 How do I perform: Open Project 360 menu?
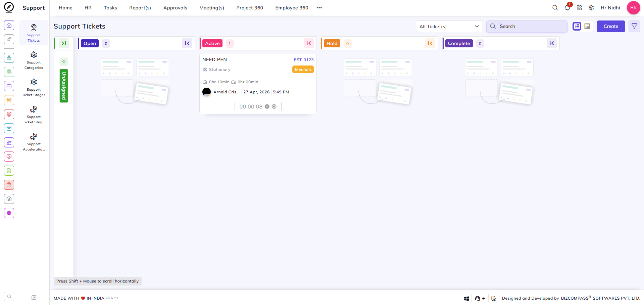tap(250, 8)
